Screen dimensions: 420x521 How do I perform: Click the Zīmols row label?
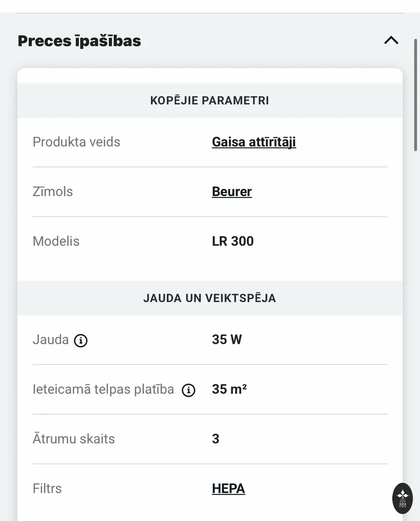[52, 191]
